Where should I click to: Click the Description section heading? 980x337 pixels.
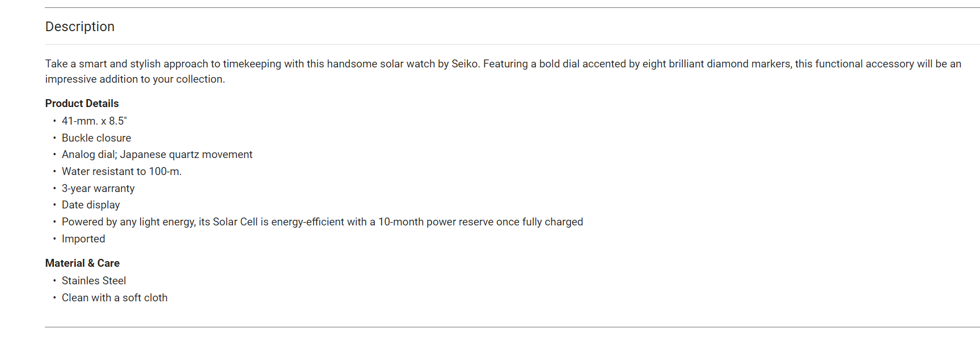pos(80,27)
